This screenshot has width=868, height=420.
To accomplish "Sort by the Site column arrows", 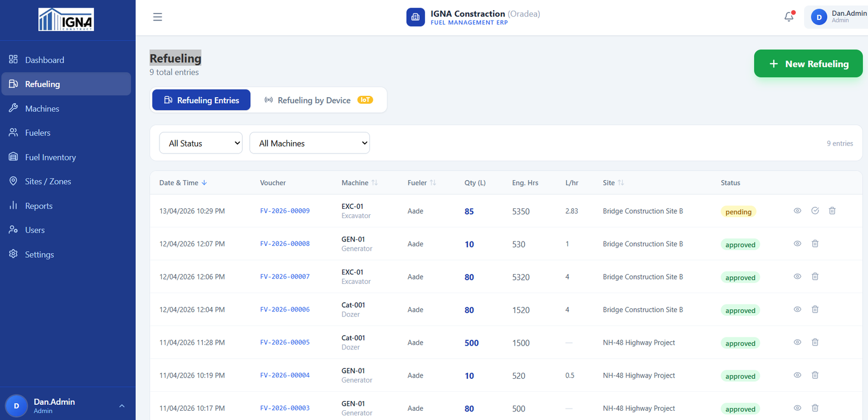I will (621, 183).
